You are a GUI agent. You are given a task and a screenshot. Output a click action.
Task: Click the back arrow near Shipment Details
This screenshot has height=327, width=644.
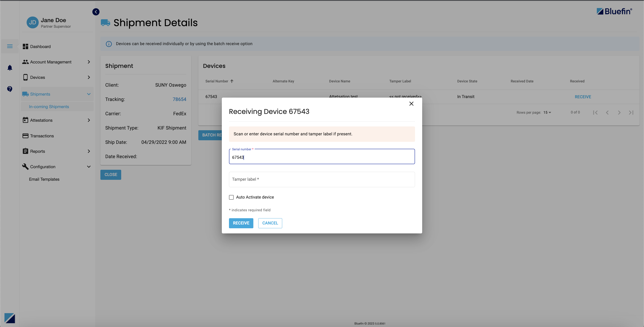(x=95, y=12)
